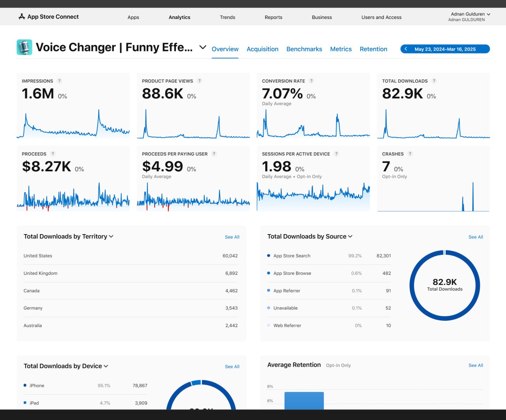Click the App Store Connect logo icon

click(x=22, y=17)
